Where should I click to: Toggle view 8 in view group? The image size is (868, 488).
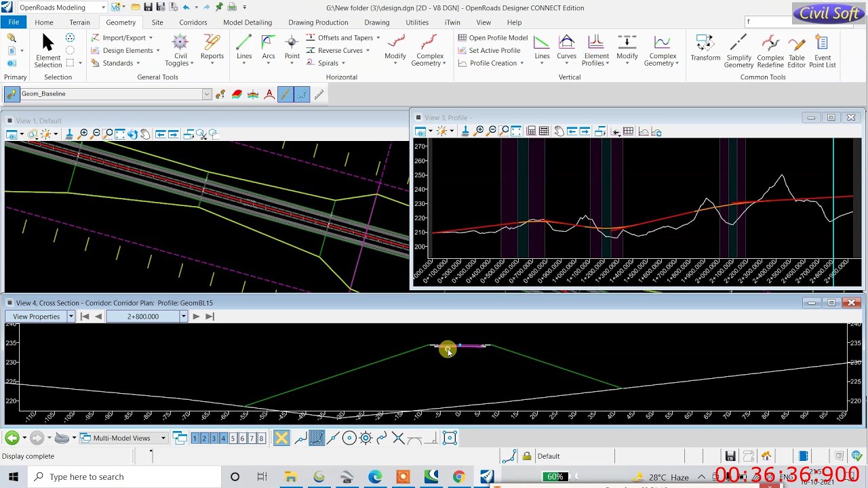[261, 439]
